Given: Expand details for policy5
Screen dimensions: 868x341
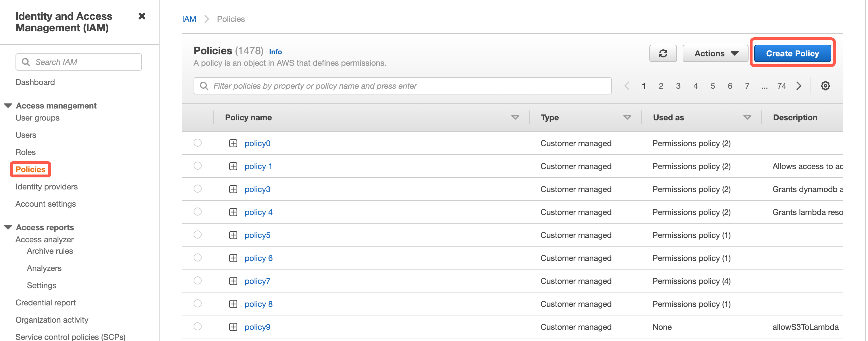Looking at the screenshot, I should 233,235.
